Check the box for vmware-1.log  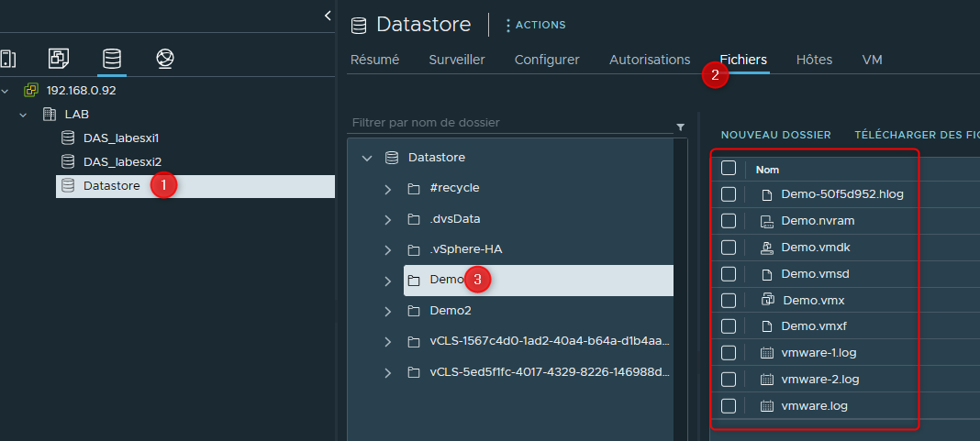coord(729,353)
